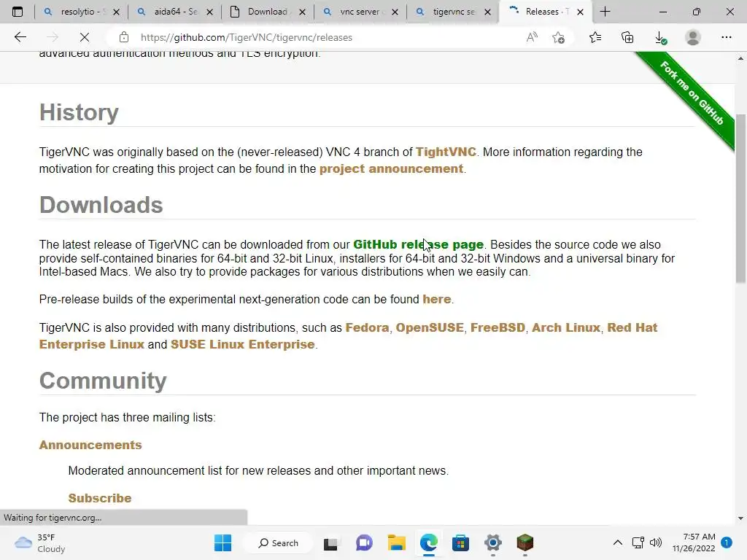The image size is (747, 560).
Task: Switch to the aida64 tab
Action: [x=175, y=12]
